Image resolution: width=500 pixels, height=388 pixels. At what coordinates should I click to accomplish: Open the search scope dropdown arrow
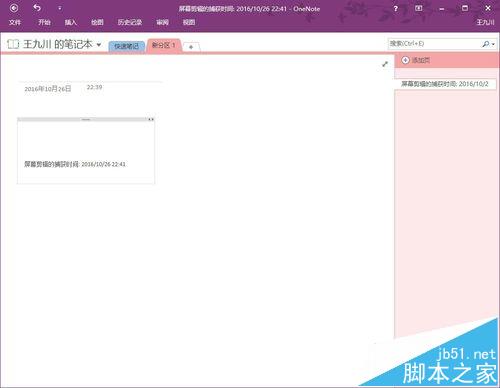[493, 44]
